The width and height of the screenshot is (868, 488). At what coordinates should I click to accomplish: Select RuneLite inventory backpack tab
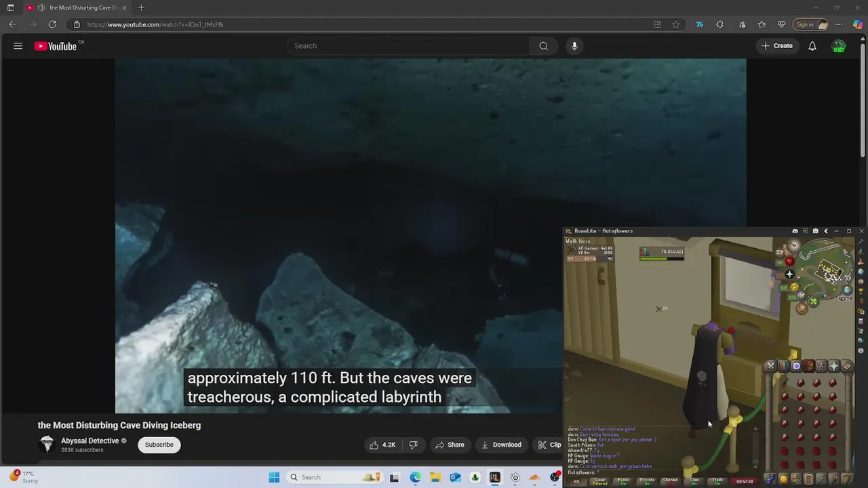click(808, 366)
